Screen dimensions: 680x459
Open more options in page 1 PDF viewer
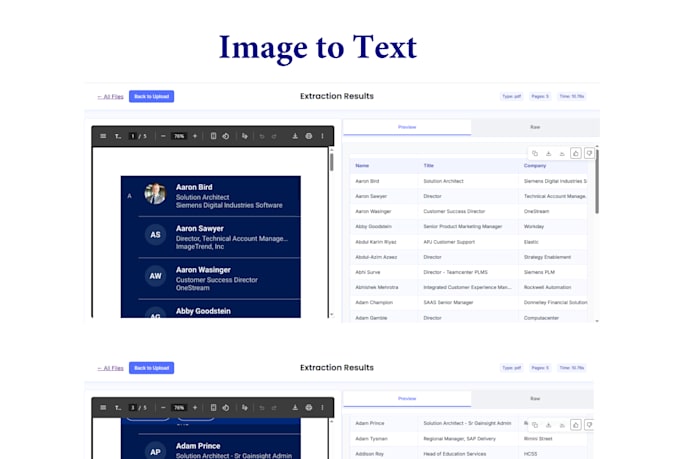322,136
